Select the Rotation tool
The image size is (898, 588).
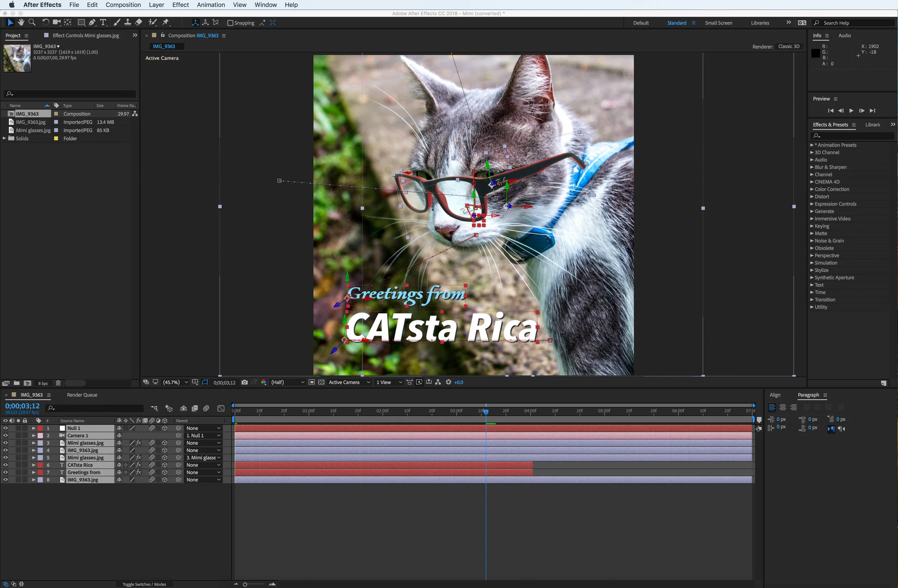click(46, 23)
